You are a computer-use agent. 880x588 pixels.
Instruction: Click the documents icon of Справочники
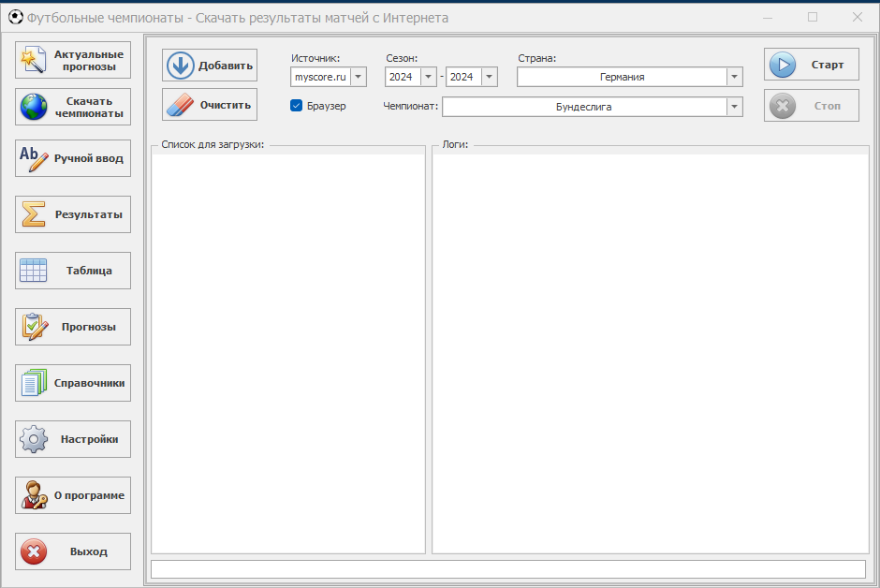pyautogui.click(x=34, y=383)
